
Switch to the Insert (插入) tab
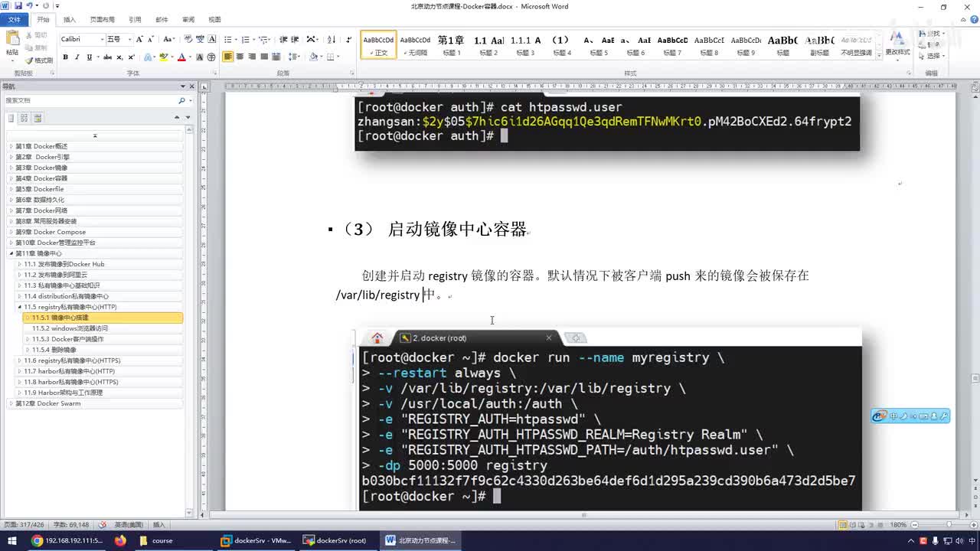tap(69, 19)
